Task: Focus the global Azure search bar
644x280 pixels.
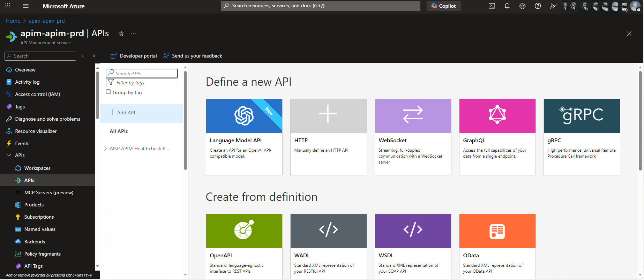Action: click(320, 6)
